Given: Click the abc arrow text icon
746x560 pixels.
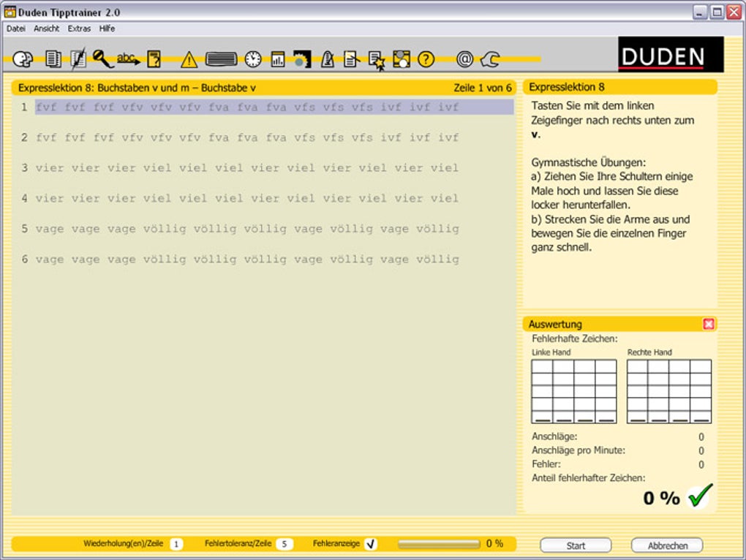Looking at the screenshot, I should (x=129, y=59).
